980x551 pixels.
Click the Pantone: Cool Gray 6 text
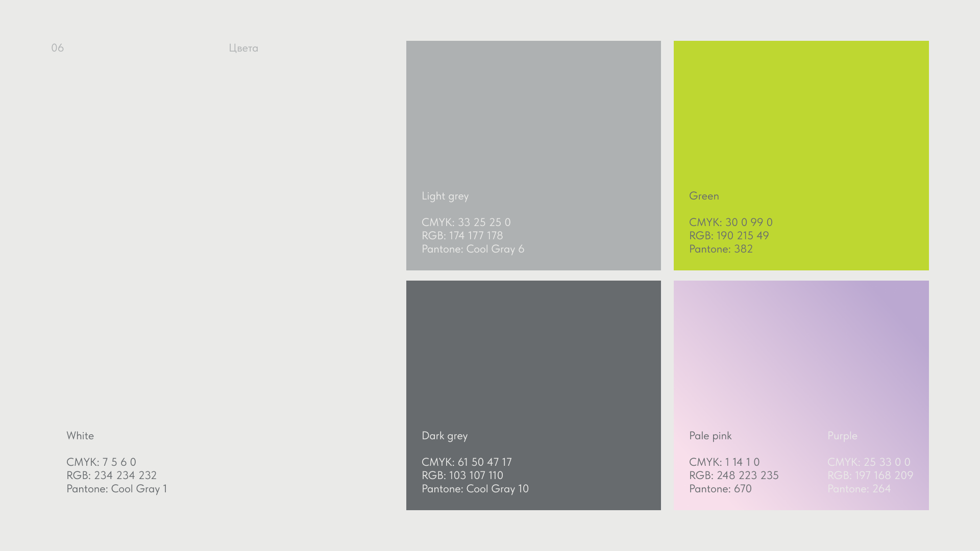(x=473, y=249)
